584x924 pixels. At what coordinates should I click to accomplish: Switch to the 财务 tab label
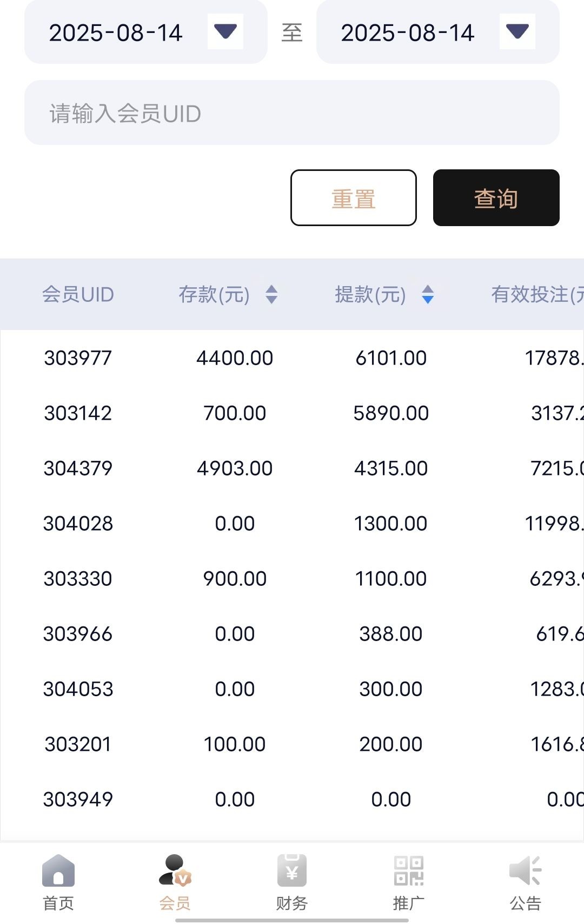[292, 903]
